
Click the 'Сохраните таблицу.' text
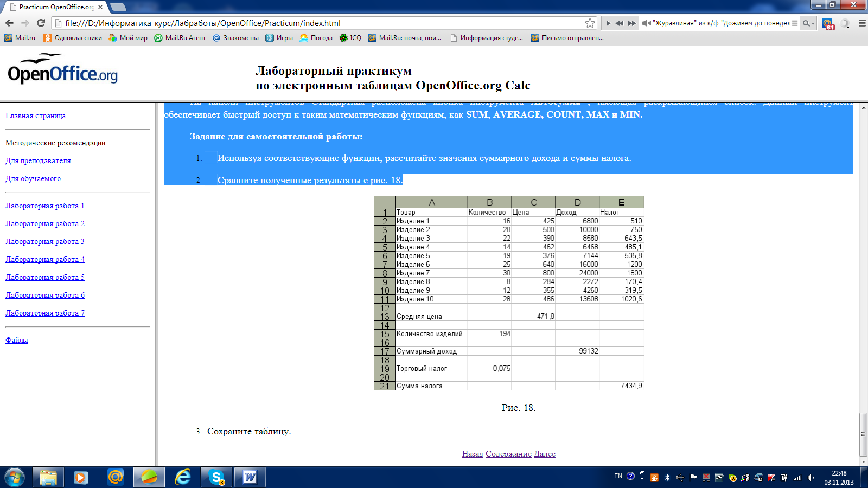point(249,432)
